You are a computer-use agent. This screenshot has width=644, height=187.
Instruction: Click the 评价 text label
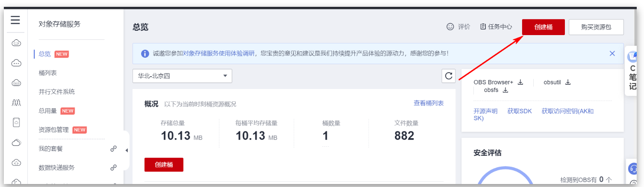(x=464, y=27)
